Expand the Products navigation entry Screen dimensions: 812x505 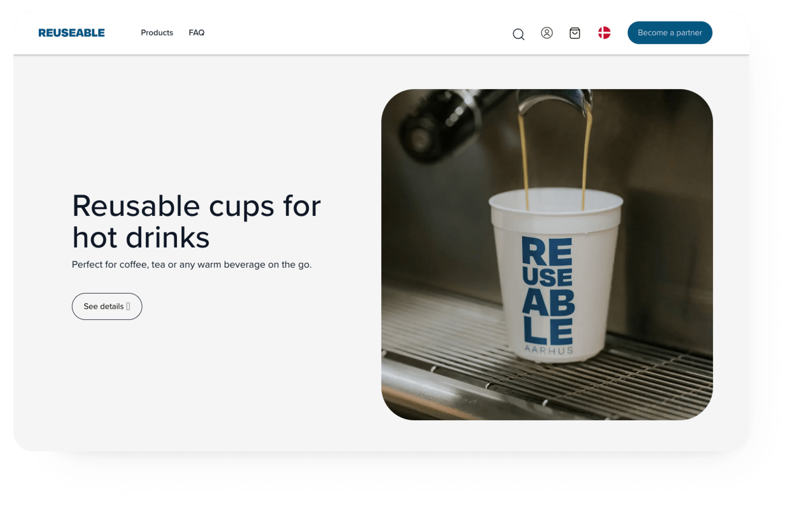coord(157,33)
